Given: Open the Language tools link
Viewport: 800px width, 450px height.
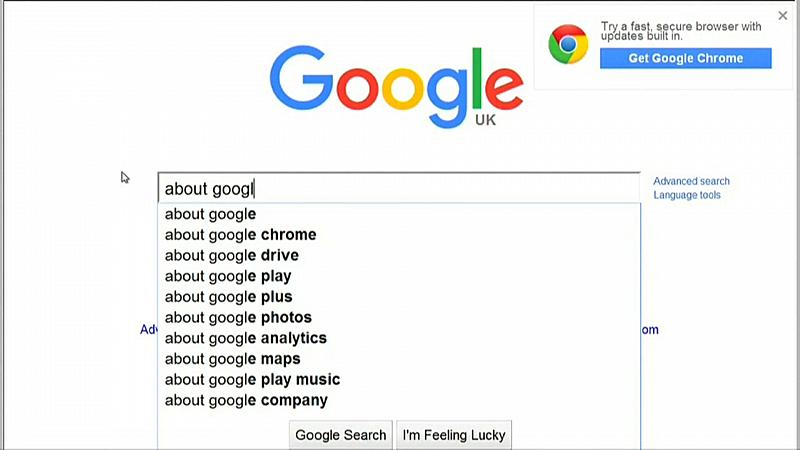Looking at the screenshot, I should tap(687, 195).
